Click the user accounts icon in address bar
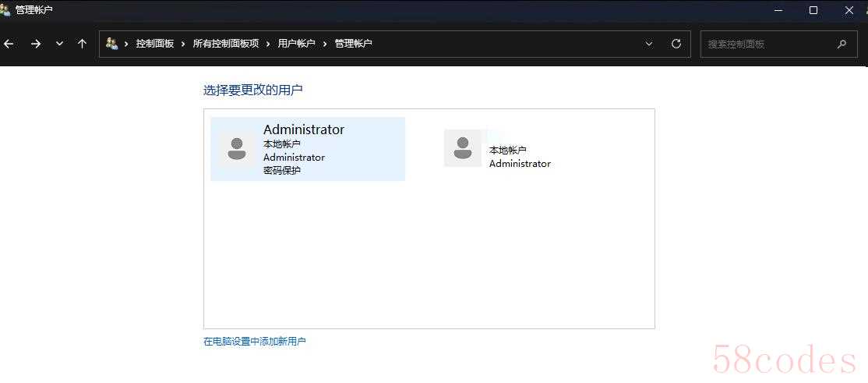The height and width of the screenshot is (383, 868). coord(112,43)
